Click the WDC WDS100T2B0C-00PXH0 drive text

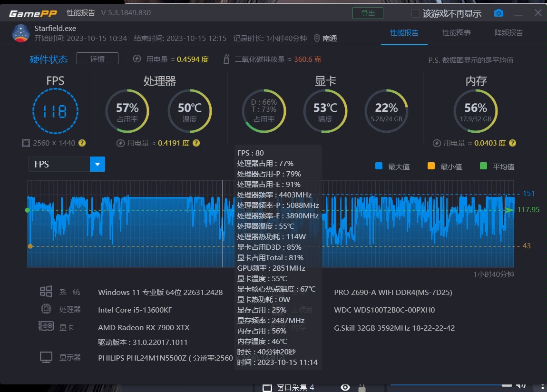(384, 310)
